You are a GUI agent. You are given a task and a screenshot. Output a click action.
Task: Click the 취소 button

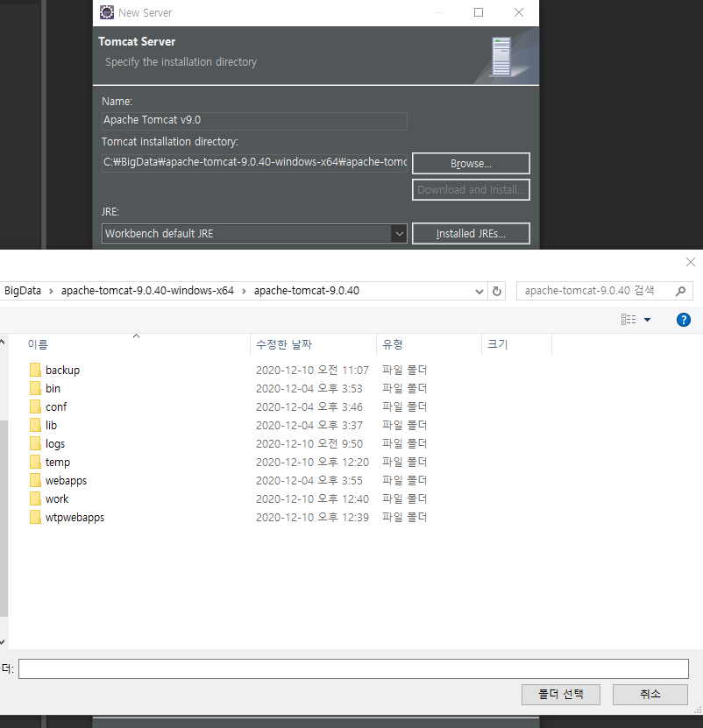650,695
